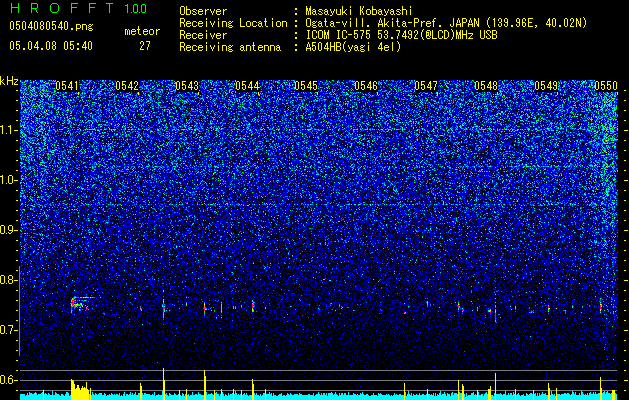Screen dimensions: 629x400
Task: Click the 1.1 kHz axis label
Action: (9, 130)
